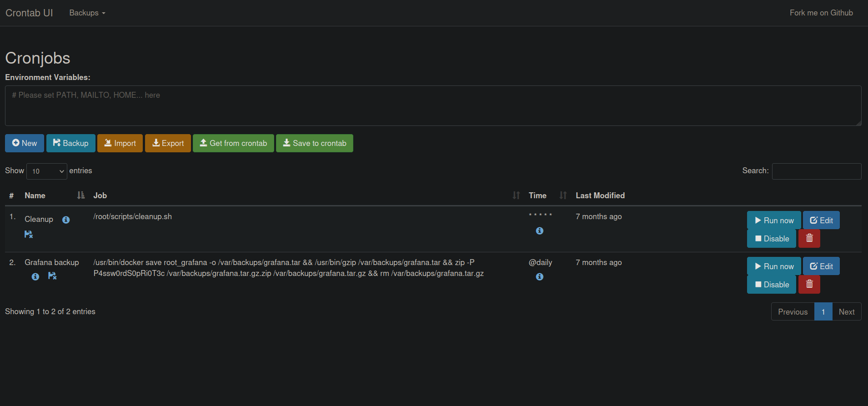
Task: Sort the table by Job column
Action: [100, 195]
